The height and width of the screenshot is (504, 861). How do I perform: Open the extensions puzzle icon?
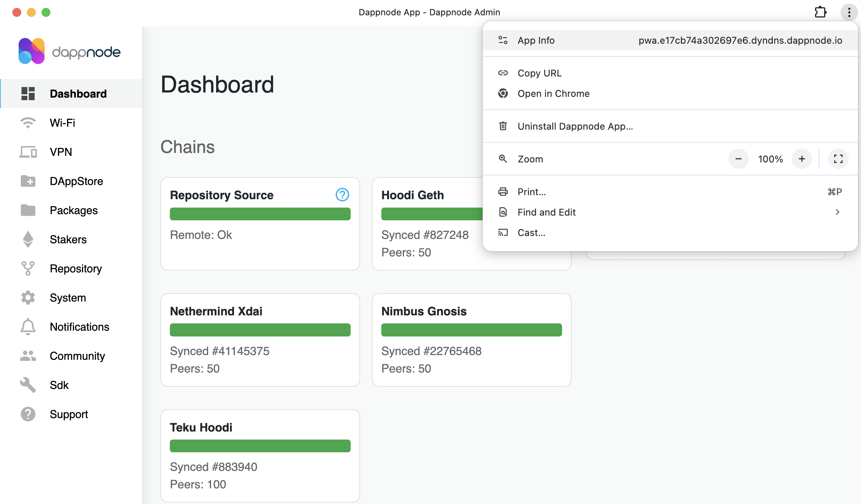(x=820, y=12)
